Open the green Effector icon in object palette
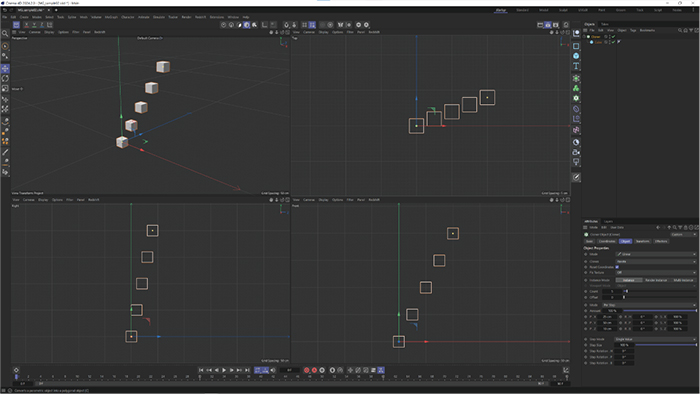The height and width of the screenshot is (394, 700). pyautogui.click(x=576, y=88)
